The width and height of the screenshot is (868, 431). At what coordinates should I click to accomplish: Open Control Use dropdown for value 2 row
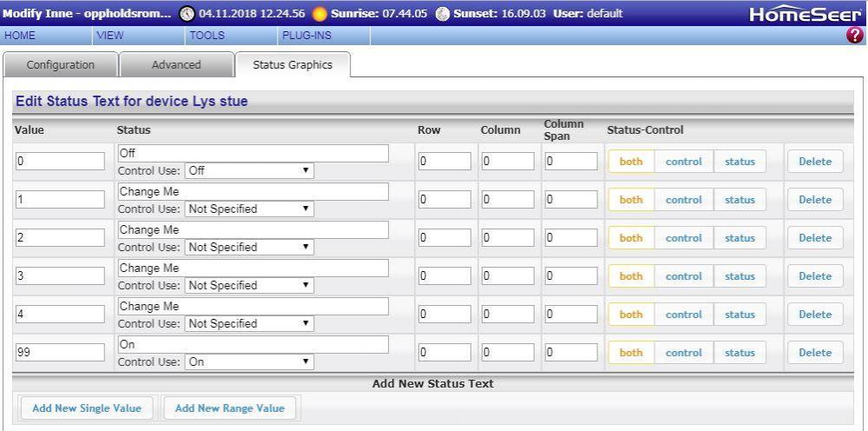click(249, 248)
